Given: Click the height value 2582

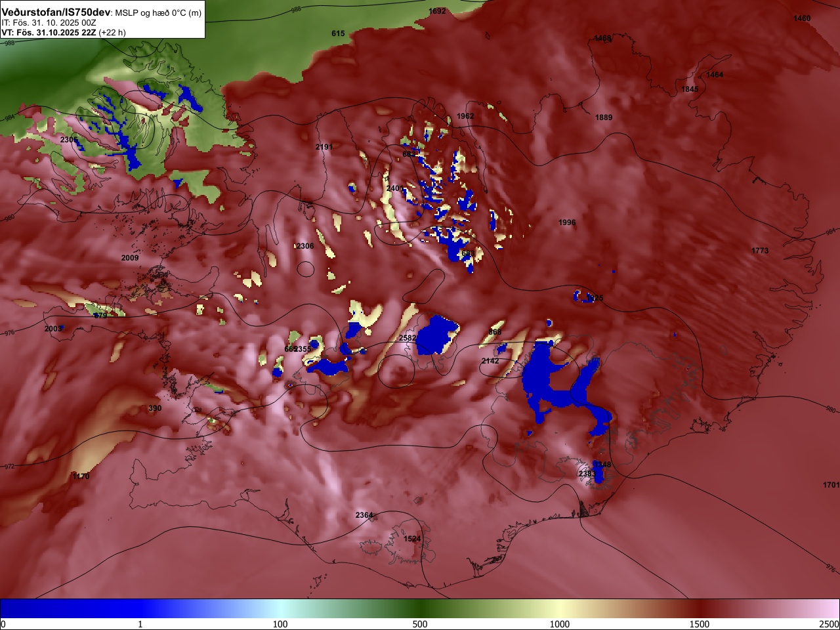Looking at the screenshot, I should (408, 338).
